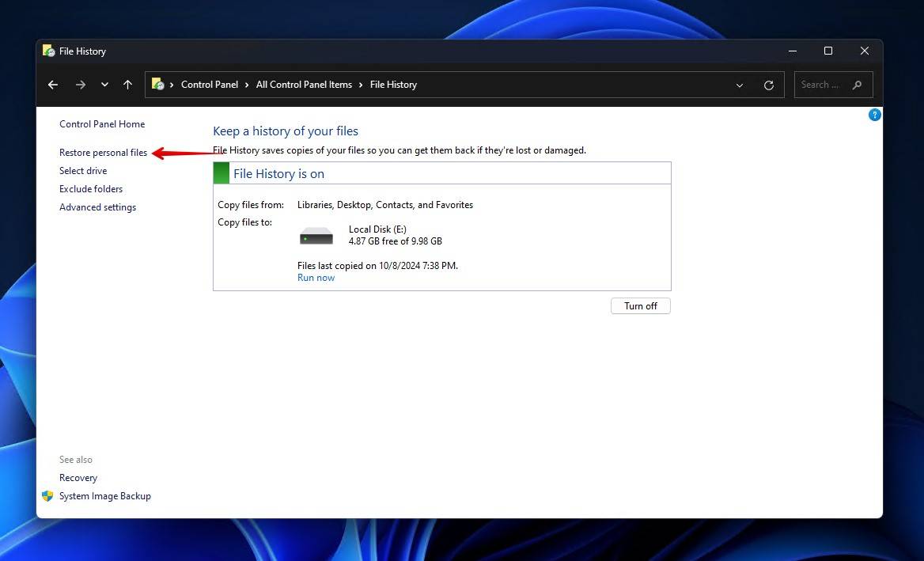
Task: Open the Select drive link
Action: click(x=83, y=171)
